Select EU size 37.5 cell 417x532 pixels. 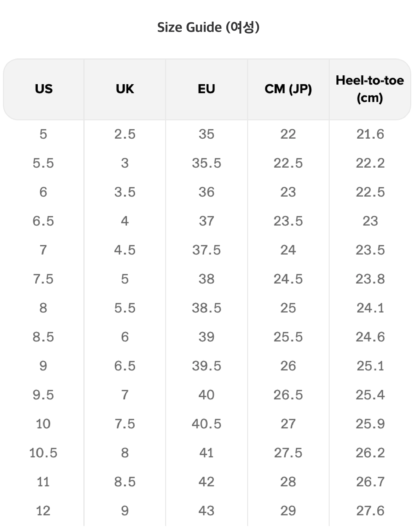tap(207, 250)
